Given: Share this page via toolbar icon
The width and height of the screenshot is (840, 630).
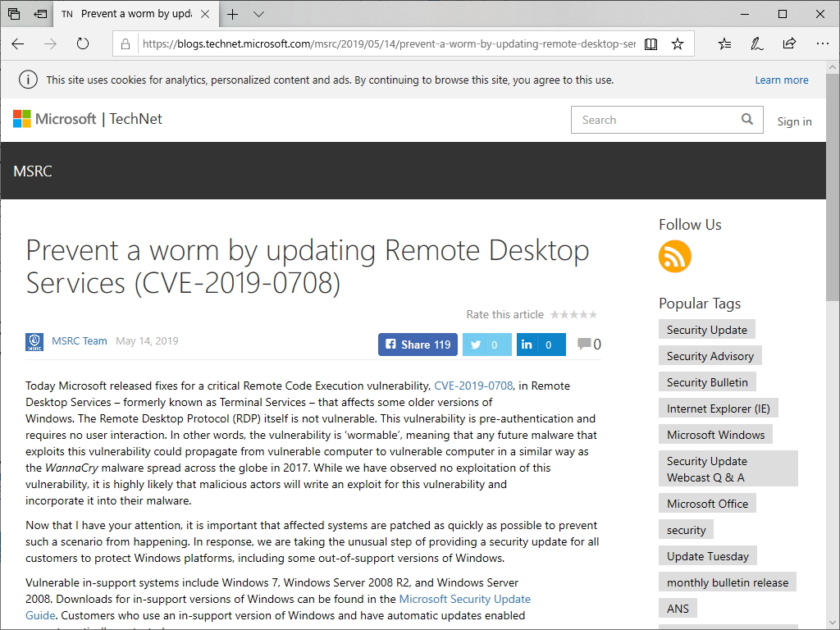Looking at the screenshot, I should tap(789, 44).
